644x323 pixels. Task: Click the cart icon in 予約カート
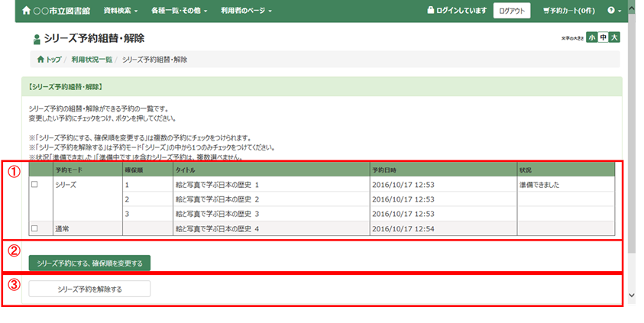point(546,11)
